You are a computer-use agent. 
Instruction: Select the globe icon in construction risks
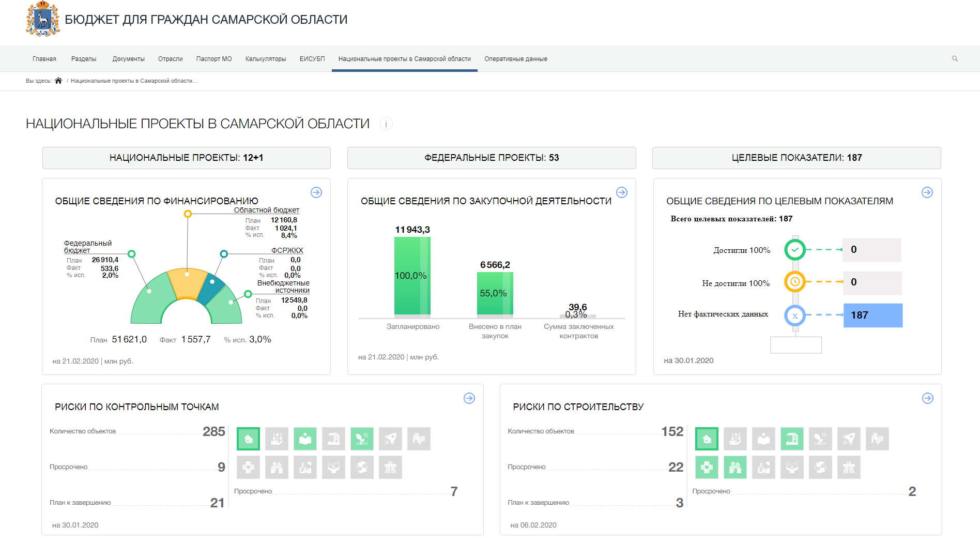pyautogui.click(x=820, y=468)
